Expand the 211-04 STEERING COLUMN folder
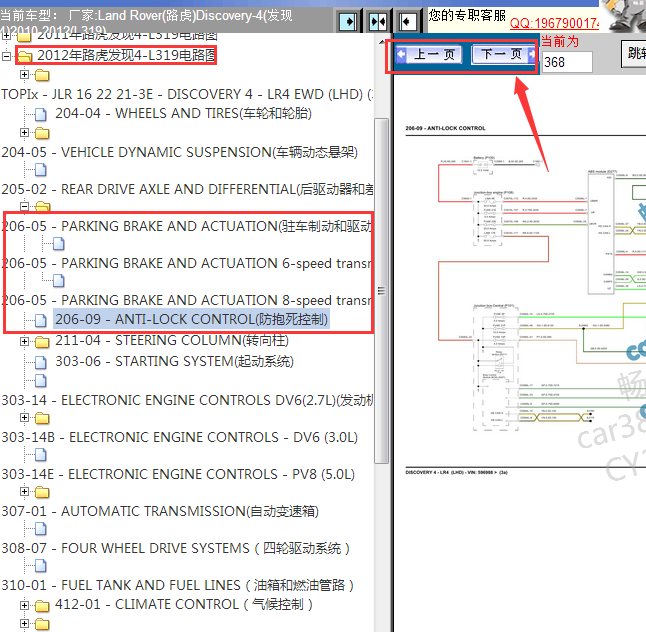Image resolution: width=646 pixels, height=632 pixels. pos(24,342)
